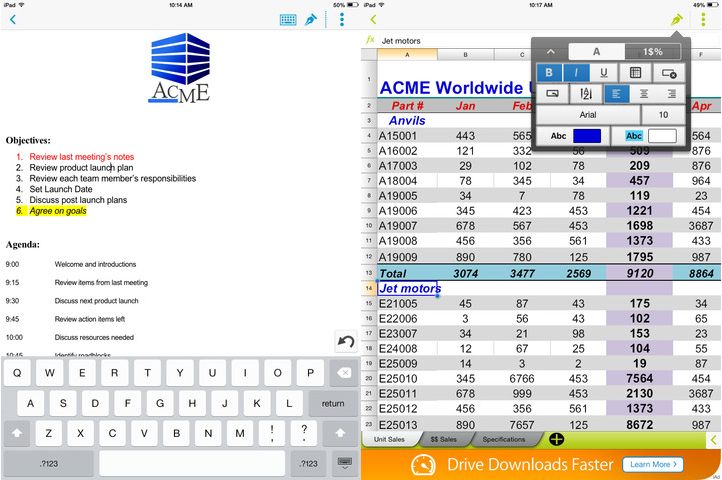The image size is (722, 480).
Task: Collapse the format panel with up chevron
Action: click(x=551, y=52)
